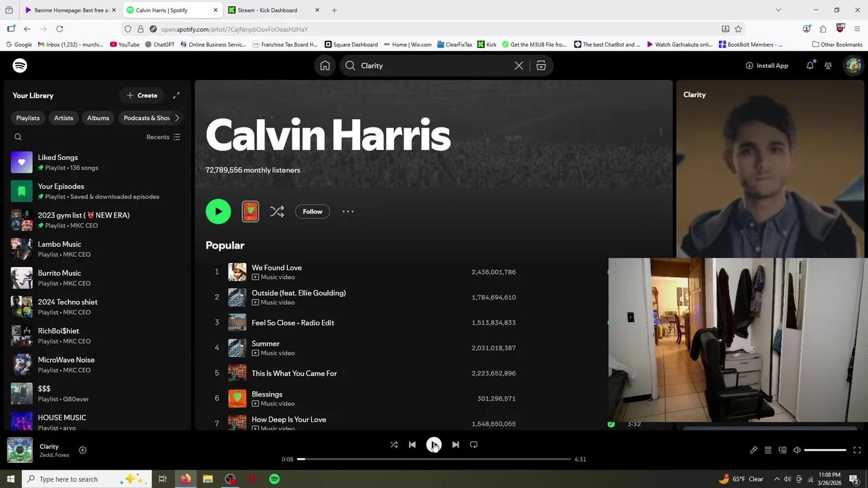
Task: Open more options for Calvin Harris
Action: tap(348, 211)
